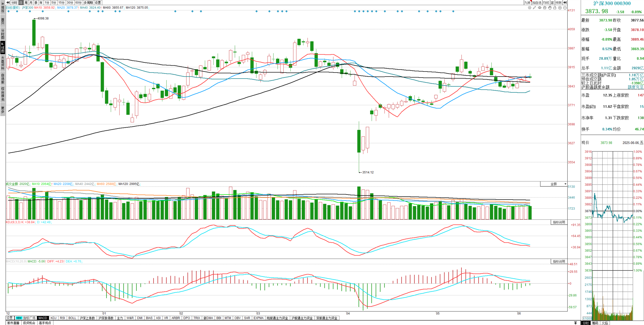The image size is (644, 325).
Task: Select the K线图 sidebar item
Action: (x=3, y=47)
